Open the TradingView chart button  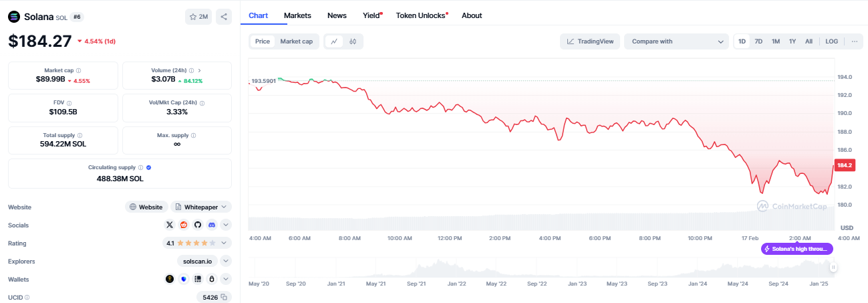(590, 41)
